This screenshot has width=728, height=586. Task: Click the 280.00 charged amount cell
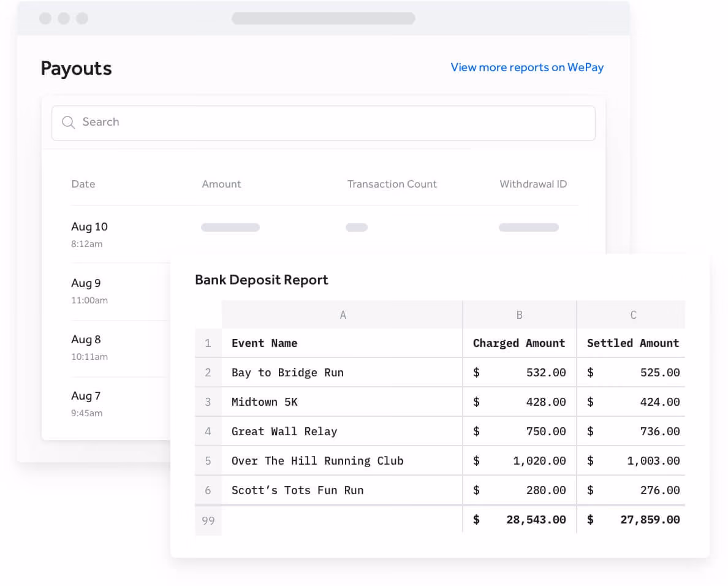520,490
